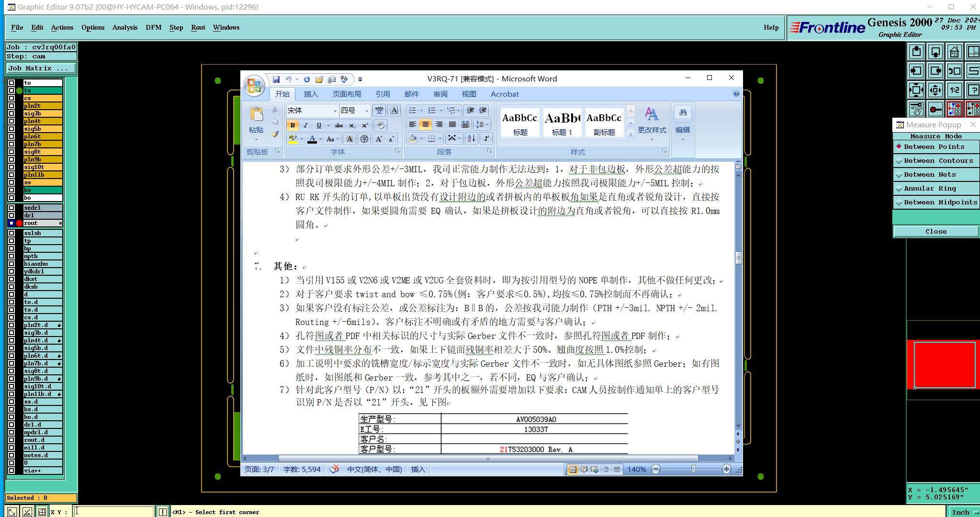Open the font dialog launcher in 字体 group
980x517 pixels.
point(397,151)
